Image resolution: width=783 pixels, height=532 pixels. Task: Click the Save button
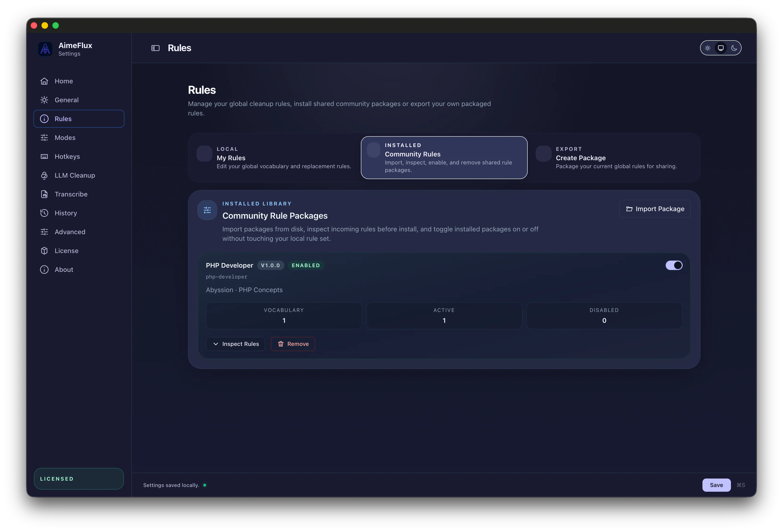(x=716, y=485)
